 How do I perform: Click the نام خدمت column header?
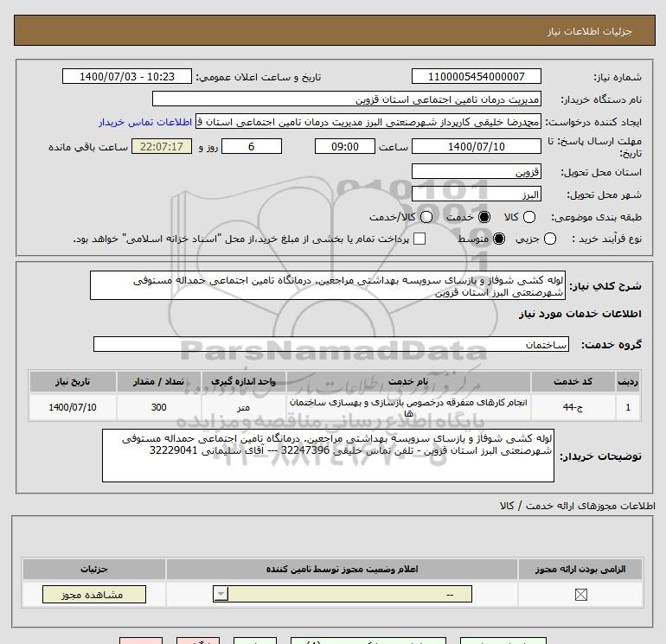408,381
